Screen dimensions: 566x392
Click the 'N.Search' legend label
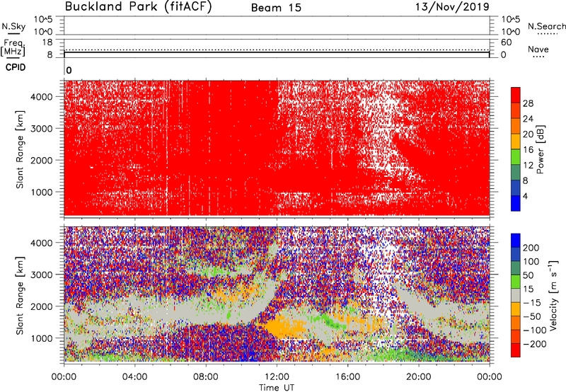[x=546, y=26]
